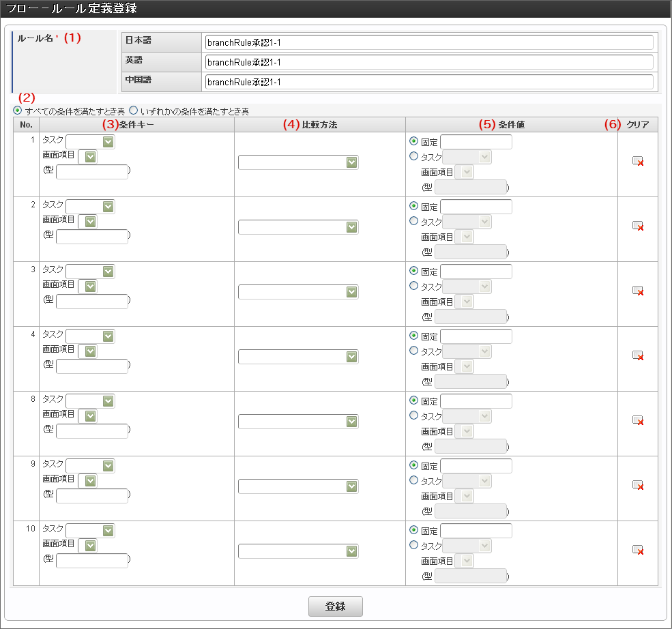Clear condition row 9 with the clear icon
The width and height of the screenshot is (672, 629).
click(x=638, y=484)
